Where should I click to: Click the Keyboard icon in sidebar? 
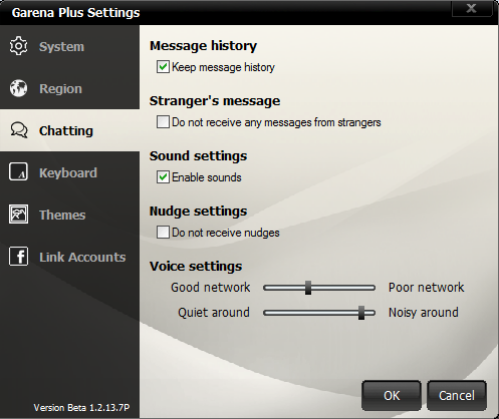(18, 172)
